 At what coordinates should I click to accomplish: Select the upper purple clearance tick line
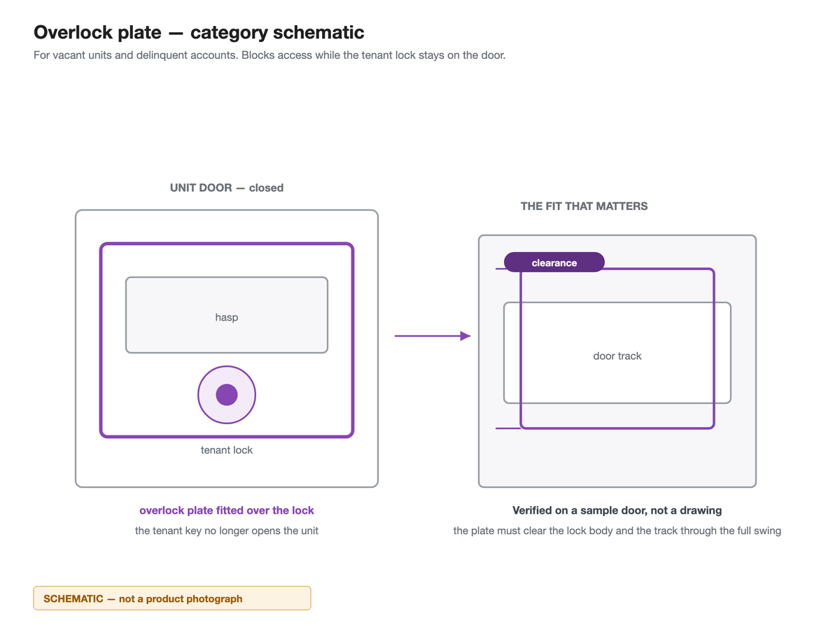point(508,269)
